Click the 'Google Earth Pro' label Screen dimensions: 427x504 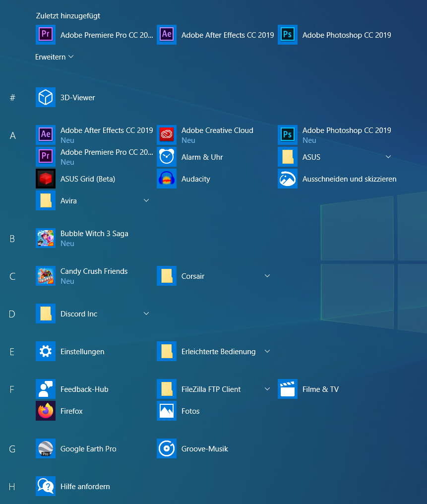click(x=88, y=449)
